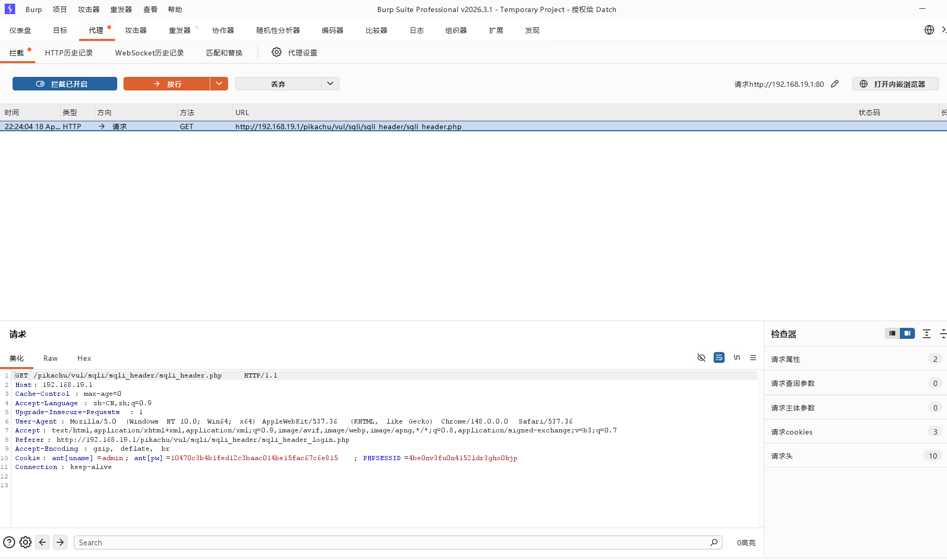Open the Burp menu
Image resolution: width=947 pixels, height=560 pixels.
click(x=34, y=9)
